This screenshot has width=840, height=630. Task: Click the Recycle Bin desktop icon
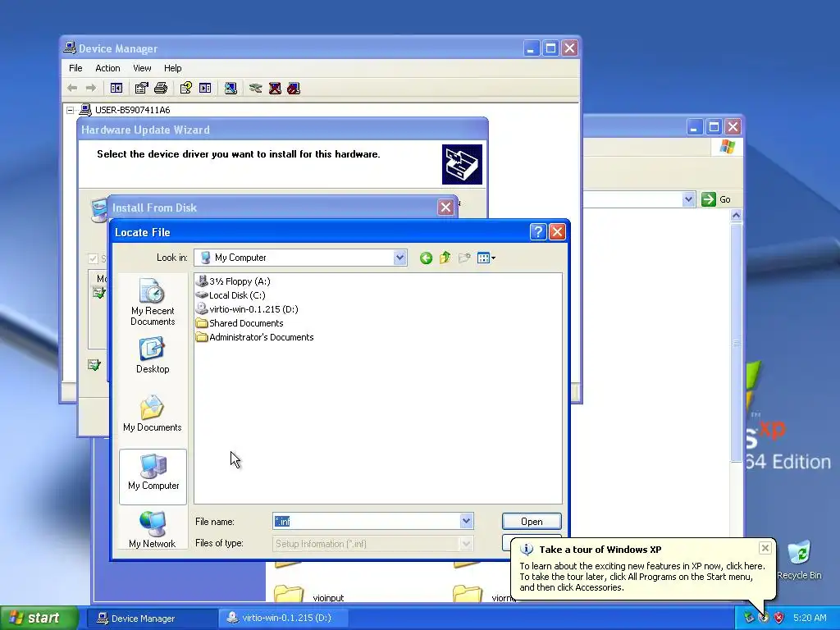(x=799, y=560)
